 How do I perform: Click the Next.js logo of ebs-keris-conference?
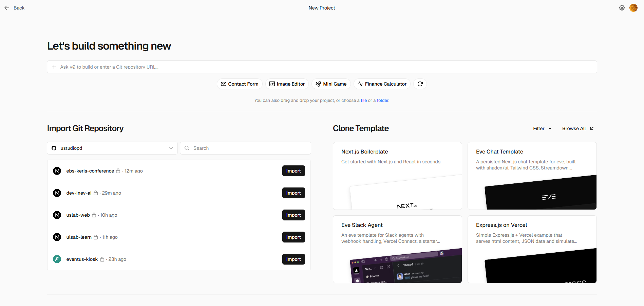(57, 171)
